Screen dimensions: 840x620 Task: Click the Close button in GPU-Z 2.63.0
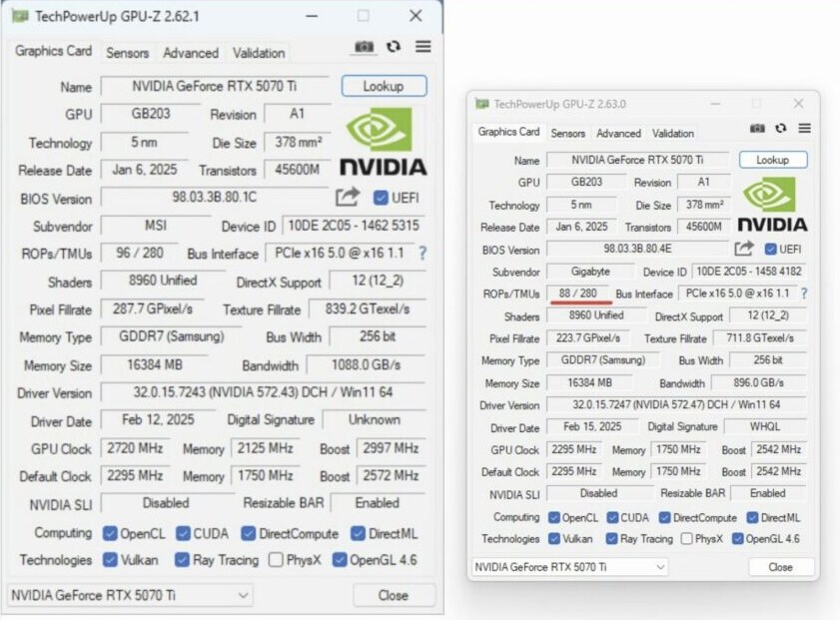click(x=780, y=567)
